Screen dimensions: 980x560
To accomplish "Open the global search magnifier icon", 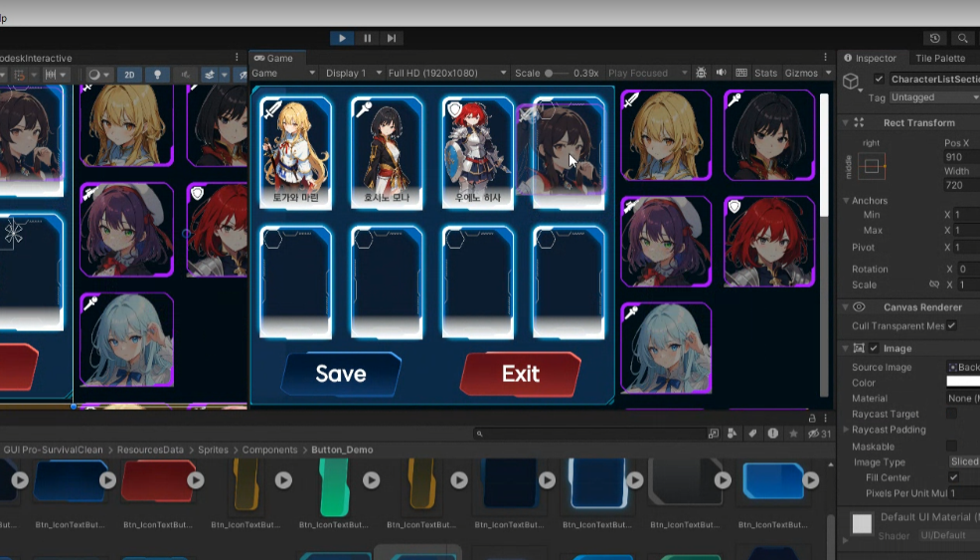I will tap(963, 38).
